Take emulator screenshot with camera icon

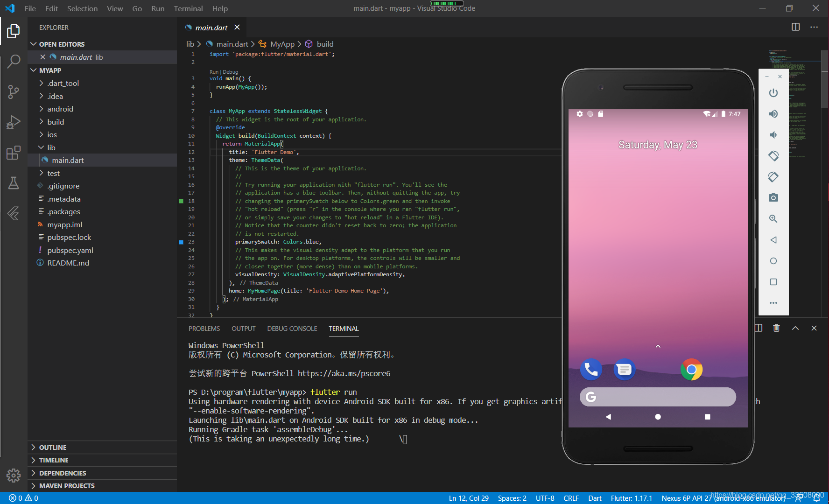[773, 198]
